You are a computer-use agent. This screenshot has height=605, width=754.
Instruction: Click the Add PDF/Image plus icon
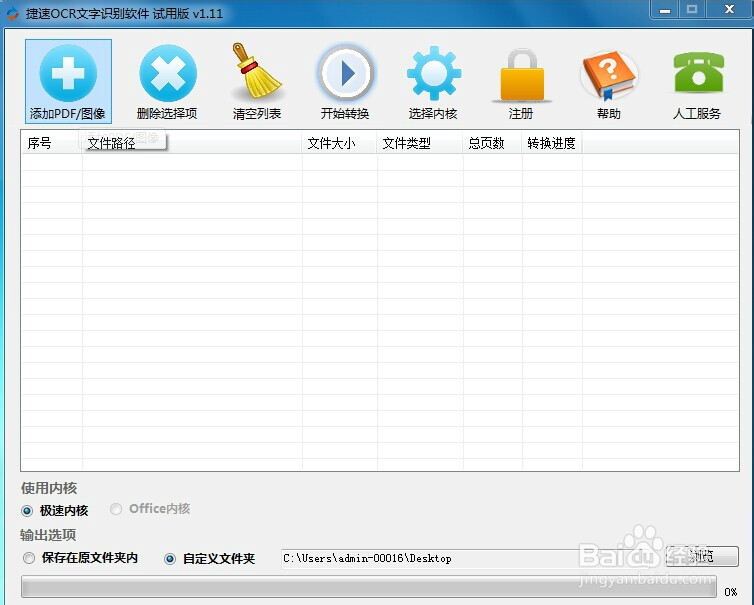[68, 73]
